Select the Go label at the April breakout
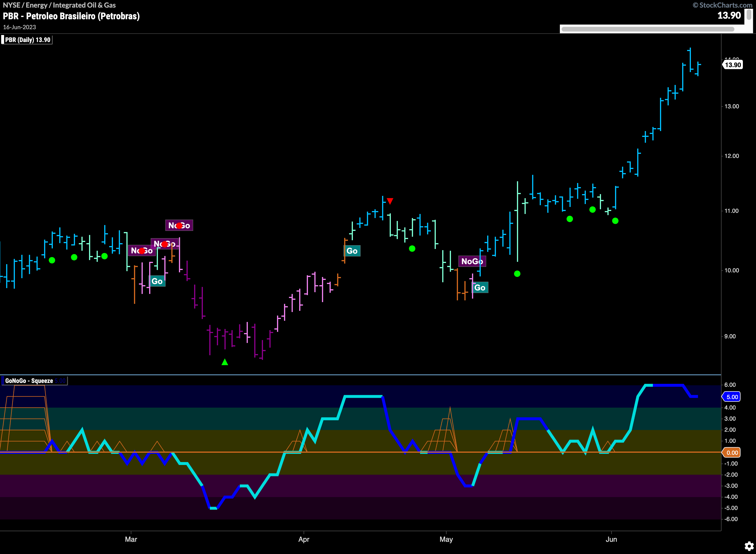 352,251
